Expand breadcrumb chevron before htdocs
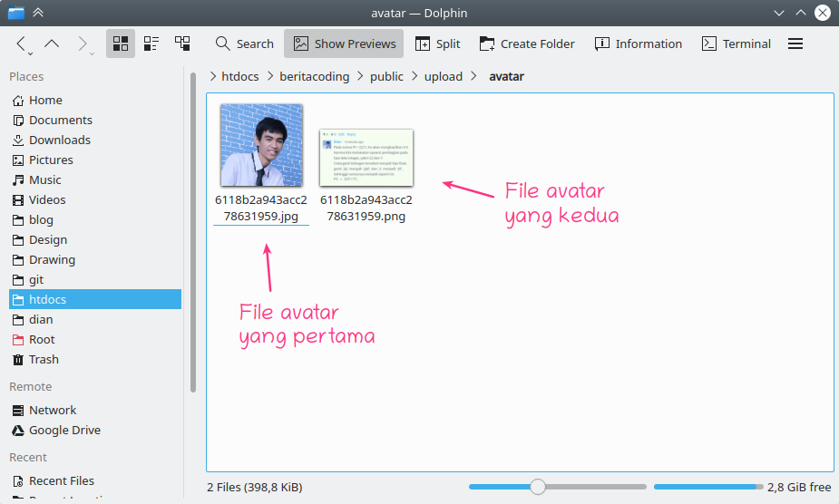839x504 pixels. tap(213, 76)
